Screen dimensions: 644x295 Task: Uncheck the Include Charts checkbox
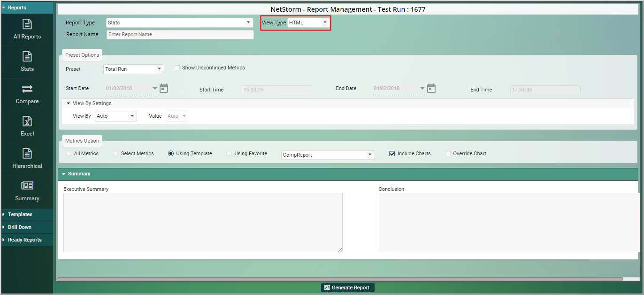click(392, 153)
